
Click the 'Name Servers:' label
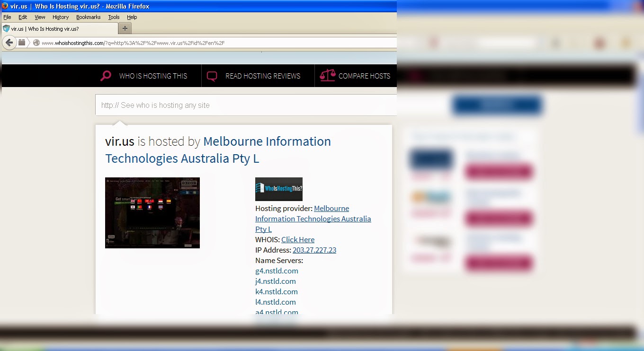click(279, 260)
